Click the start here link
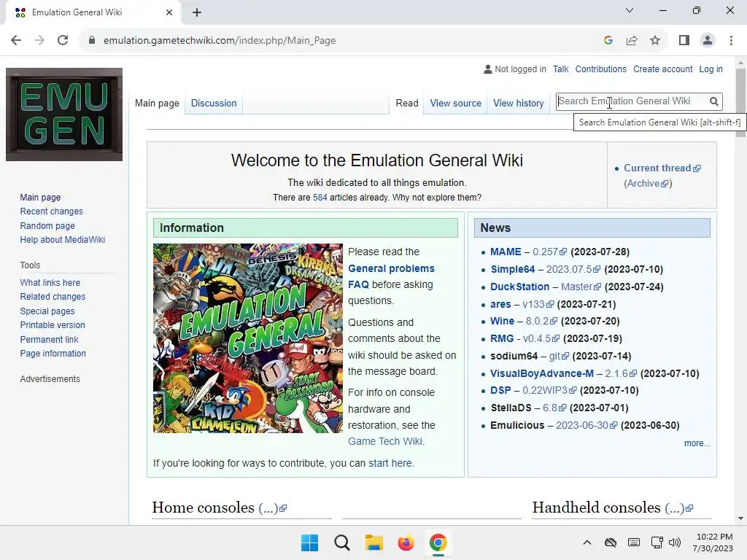747x560 pixels. point(390,463)
